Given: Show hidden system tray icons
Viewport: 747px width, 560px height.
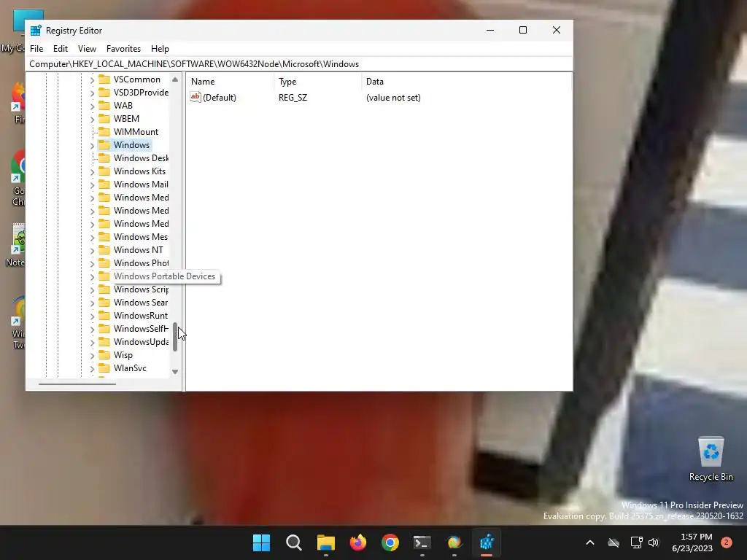Looking at the screenshot, I should [589, 542].
